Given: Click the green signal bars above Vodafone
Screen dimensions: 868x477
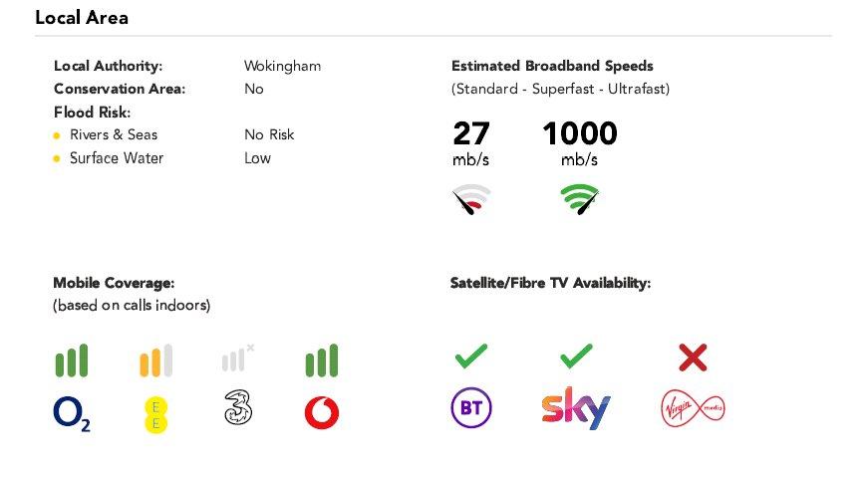Looking at the screenshot, I should 322,360.
